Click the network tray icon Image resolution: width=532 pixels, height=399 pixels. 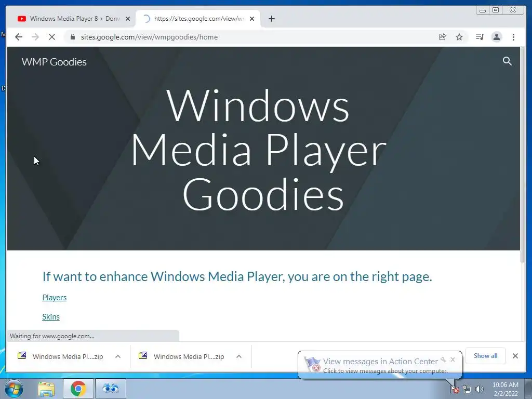(467, 389)
